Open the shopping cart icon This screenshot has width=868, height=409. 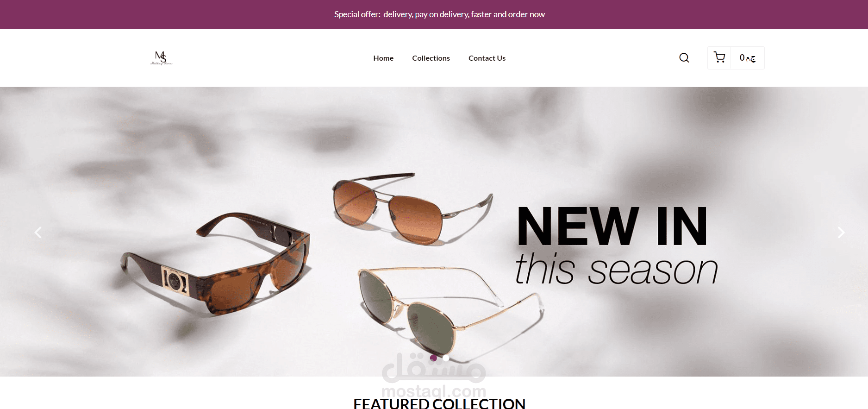pos(719,57)
